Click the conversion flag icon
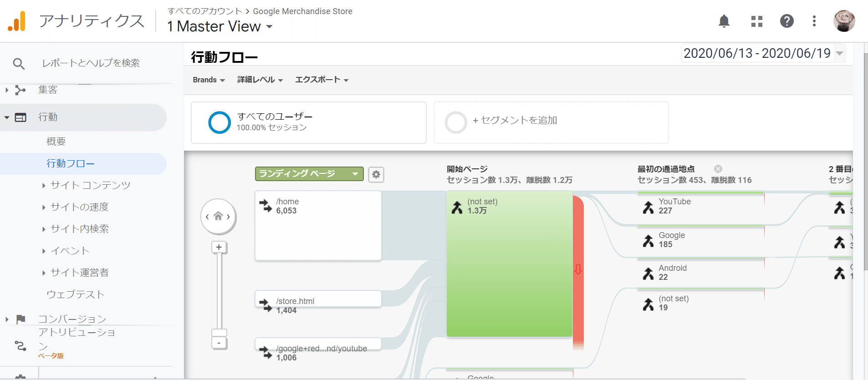 20,319
